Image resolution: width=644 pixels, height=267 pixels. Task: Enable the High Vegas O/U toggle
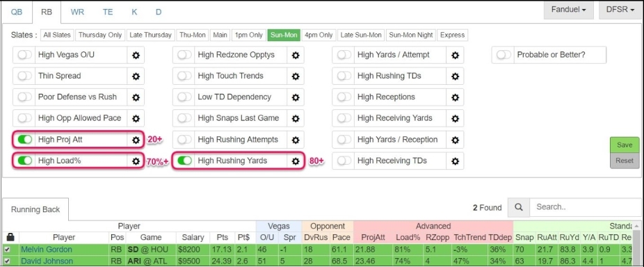point(24,55)
